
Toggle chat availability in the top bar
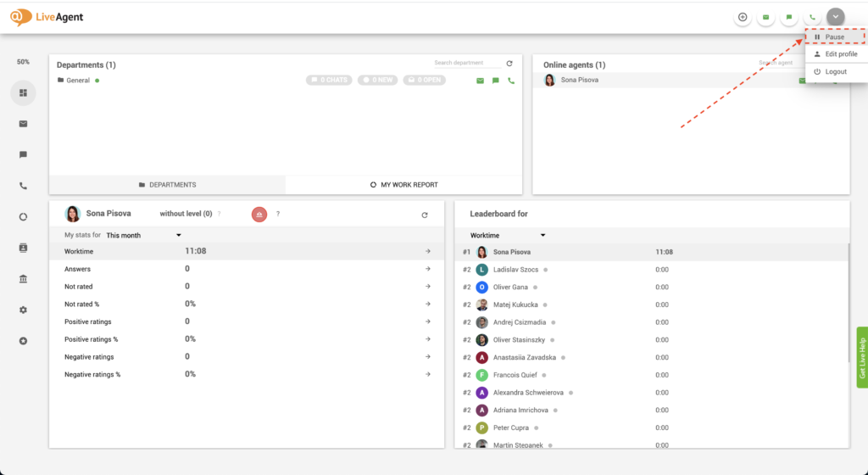point(789,17)
